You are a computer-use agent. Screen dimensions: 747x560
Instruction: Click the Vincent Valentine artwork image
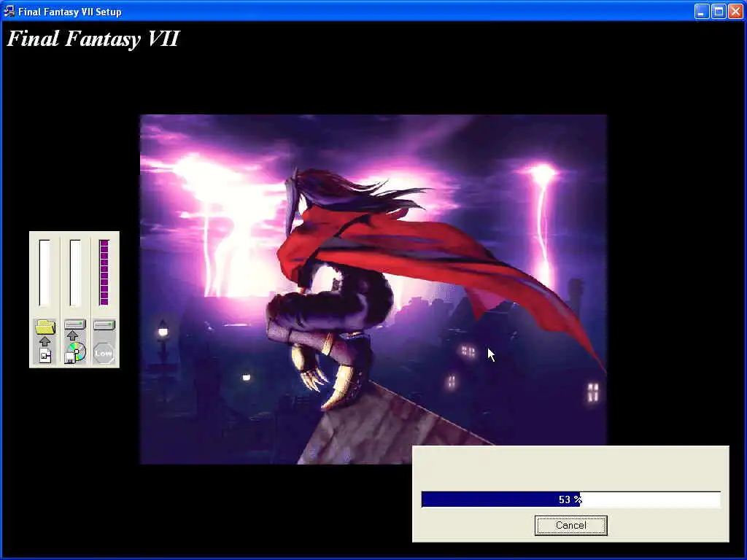[373, 289]
